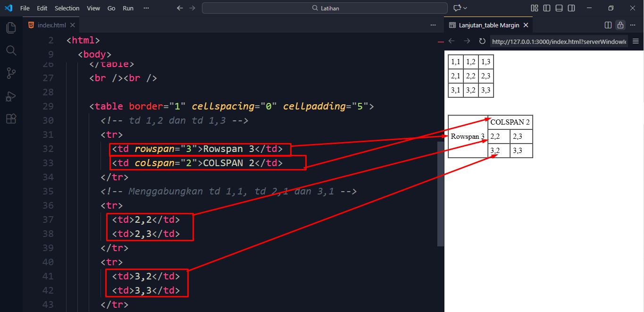
Task: Refresh the Live Preview page
Action: click(x=482, y=41)
